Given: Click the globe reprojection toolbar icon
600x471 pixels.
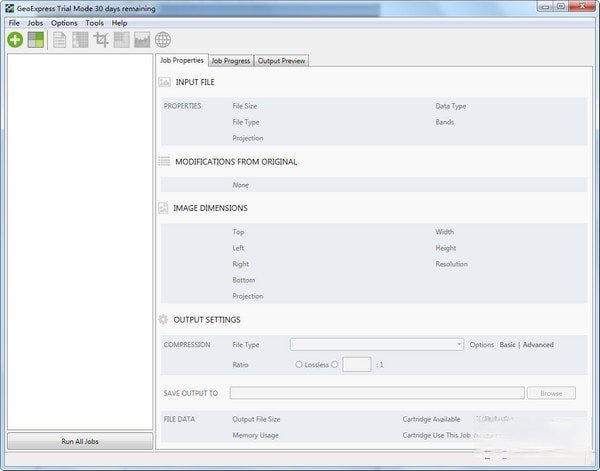Looking at the screenshot, I should [x=163, y=40].
